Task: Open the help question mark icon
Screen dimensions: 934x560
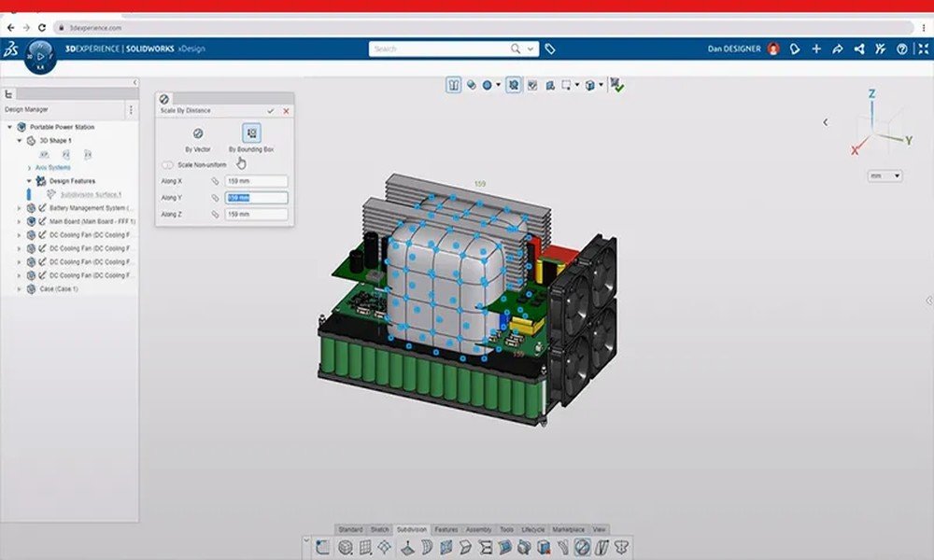Action: click(901, 49)
